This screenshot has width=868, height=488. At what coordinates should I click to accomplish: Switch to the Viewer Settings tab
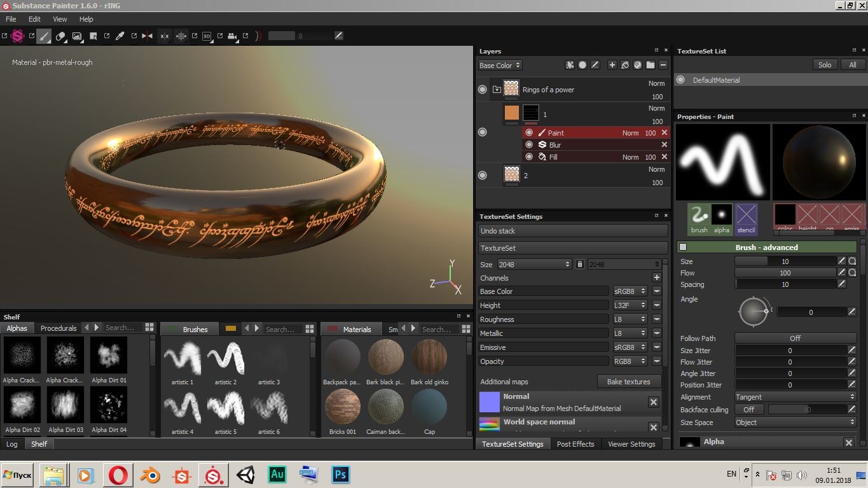click(631, 444)
